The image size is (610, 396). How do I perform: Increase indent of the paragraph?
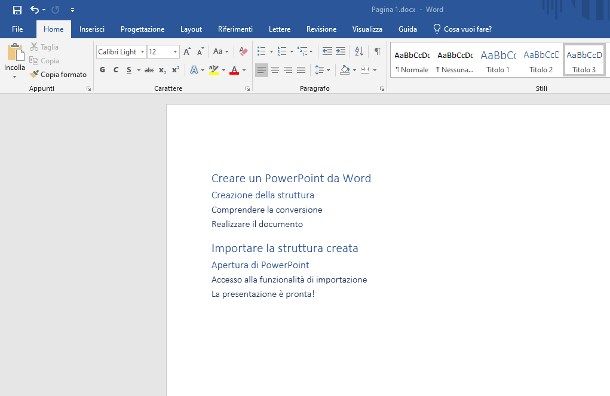pos(340,51)
